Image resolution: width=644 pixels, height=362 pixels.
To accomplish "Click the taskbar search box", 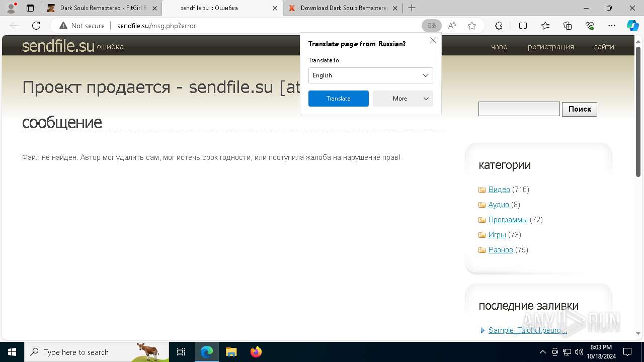I will click(x=97, y=352).
